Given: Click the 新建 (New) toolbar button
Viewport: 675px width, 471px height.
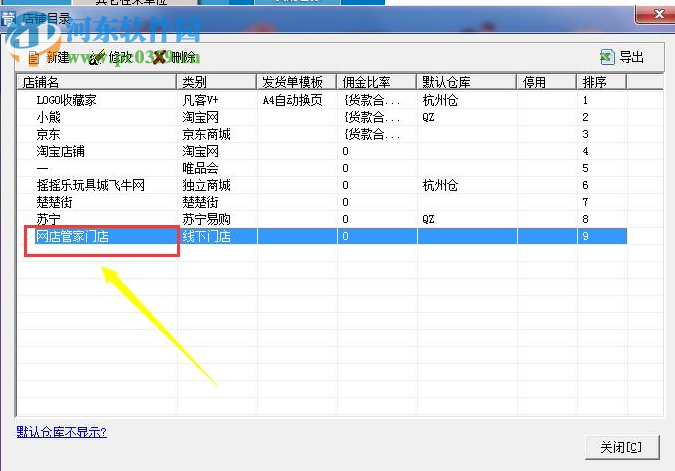Looking at the screenshot, I should click(x=49, y=57).
